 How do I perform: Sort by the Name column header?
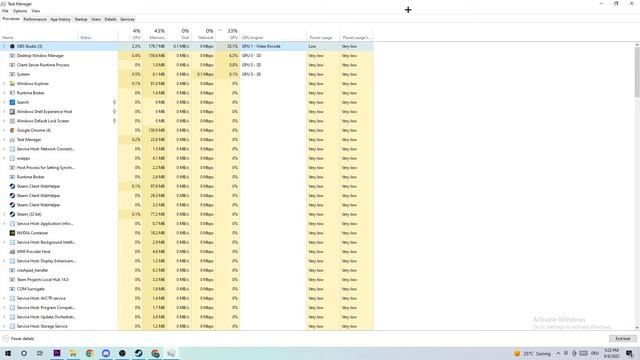(39, 34)
